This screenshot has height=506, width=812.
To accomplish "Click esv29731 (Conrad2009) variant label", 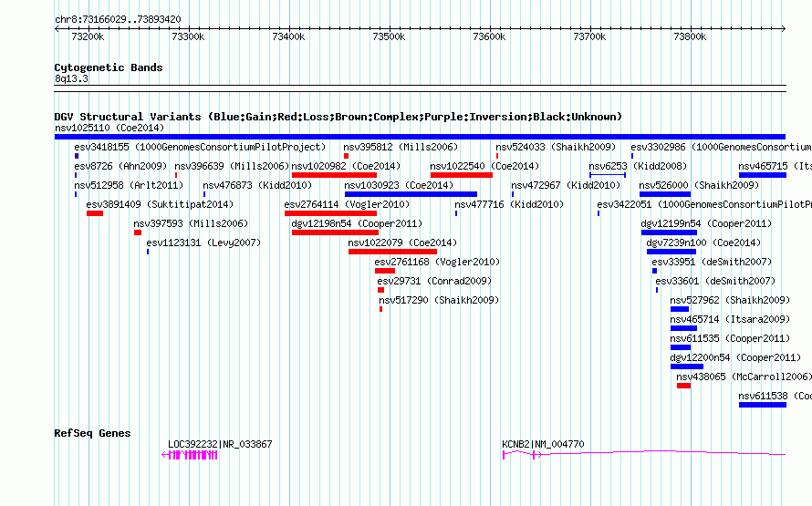I will (434, 281).
